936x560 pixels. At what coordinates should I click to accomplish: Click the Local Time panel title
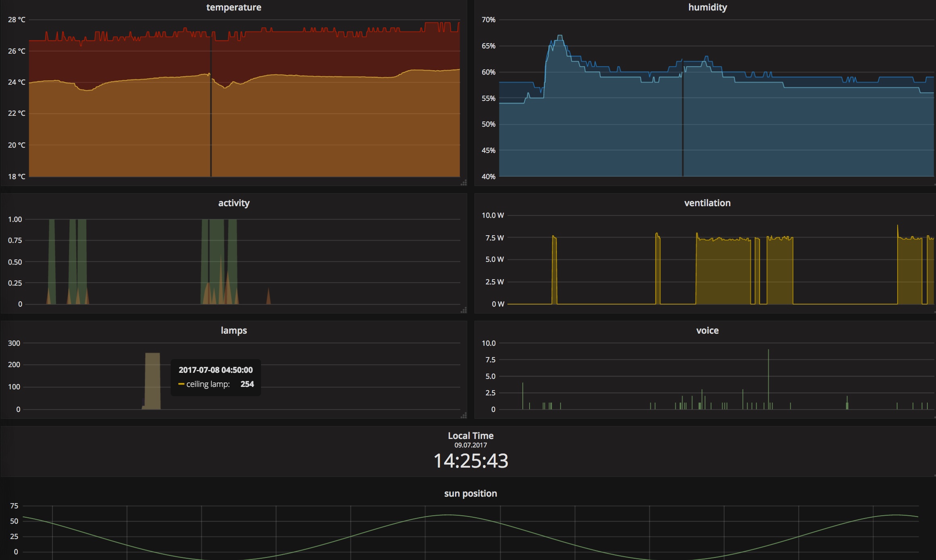click(x=470, y=436)
